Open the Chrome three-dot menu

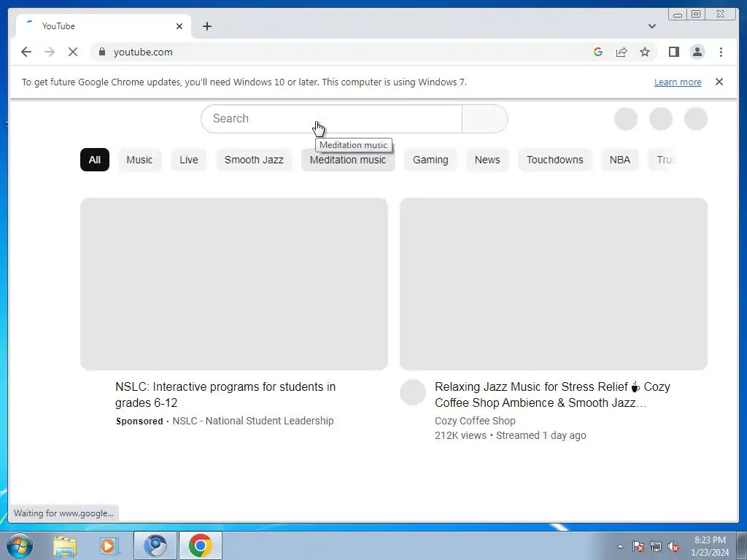pos(721,52)
